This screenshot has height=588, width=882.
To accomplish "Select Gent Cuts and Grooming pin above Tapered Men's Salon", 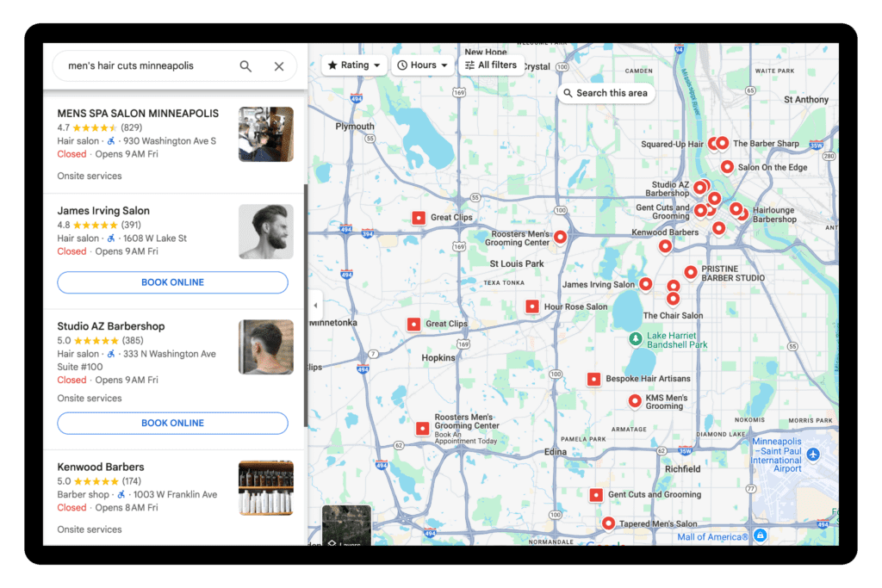I will tap(596, 495).
